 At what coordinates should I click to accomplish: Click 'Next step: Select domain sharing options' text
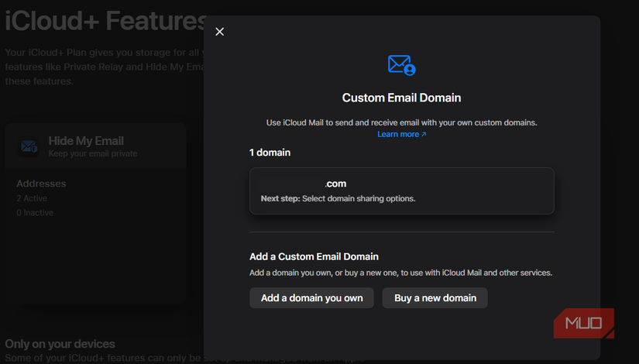338,198
